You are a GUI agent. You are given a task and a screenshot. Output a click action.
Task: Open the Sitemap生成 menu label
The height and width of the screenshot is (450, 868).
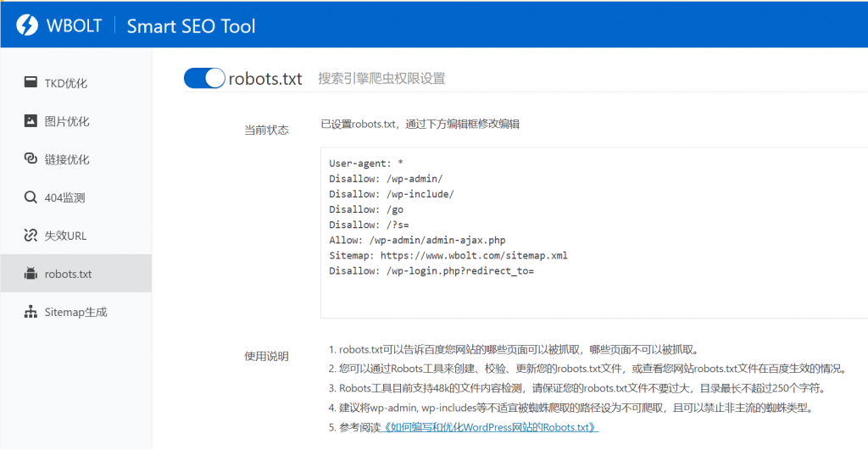[x=75, y=312]
